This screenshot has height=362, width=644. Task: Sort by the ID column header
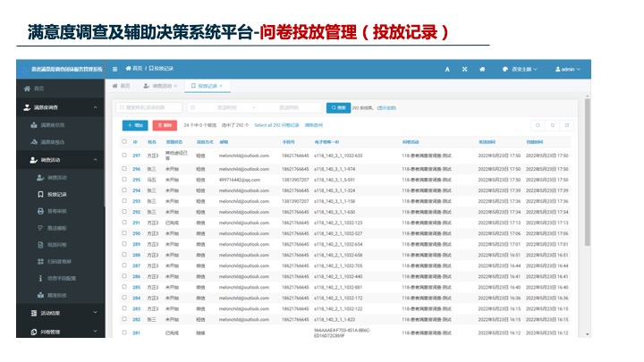[135, 142]
